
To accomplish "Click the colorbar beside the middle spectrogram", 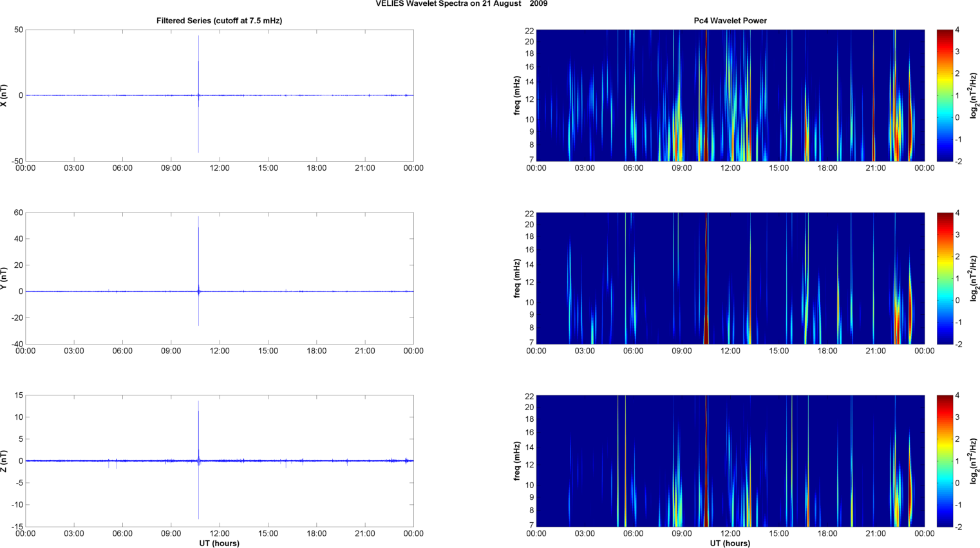I will click(944, 278).
